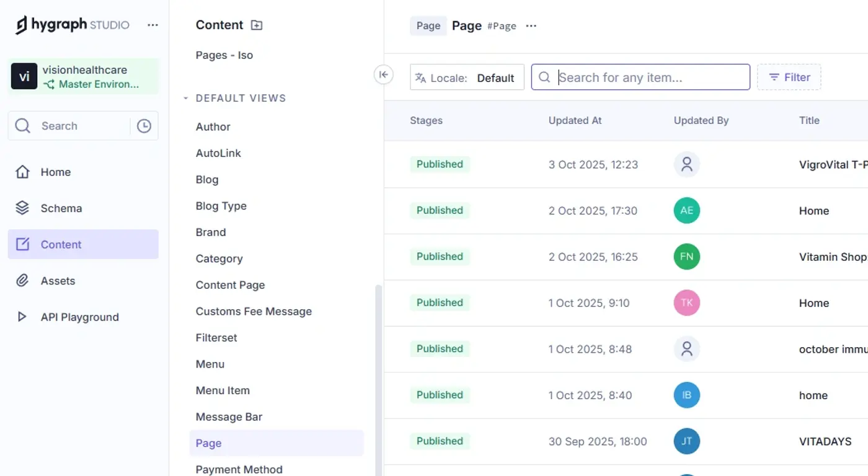The height and width of the screenshot is (476, 868).
Task: Click the date 1 Oct 2025, 8:48
Action: pos(590,349)
